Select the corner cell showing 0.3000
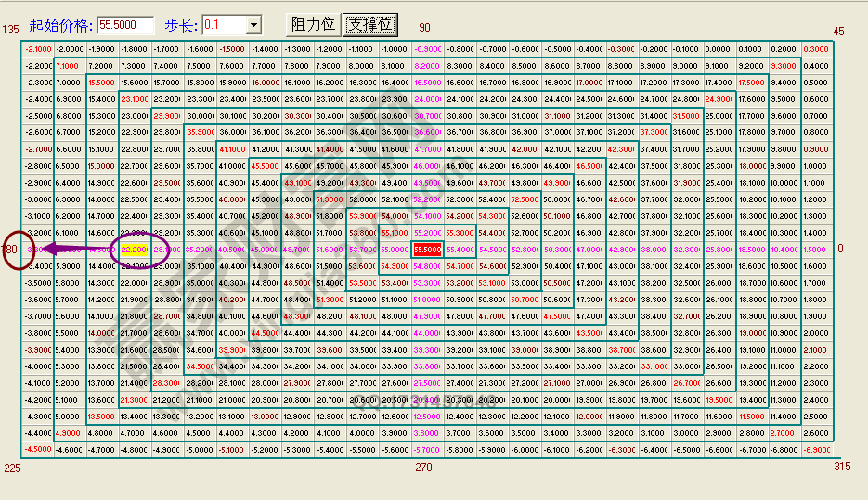This screenshot has height=500, width=868. [816, 49]
